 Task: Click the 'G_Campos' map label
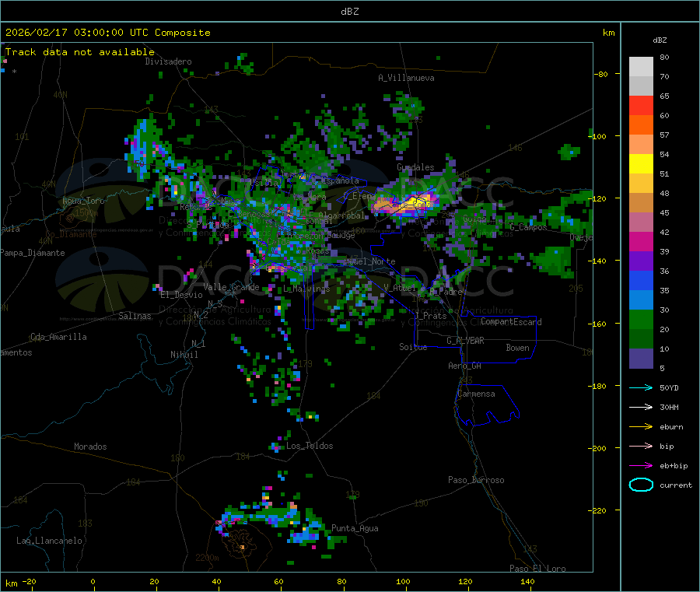[x=529, y=227]
